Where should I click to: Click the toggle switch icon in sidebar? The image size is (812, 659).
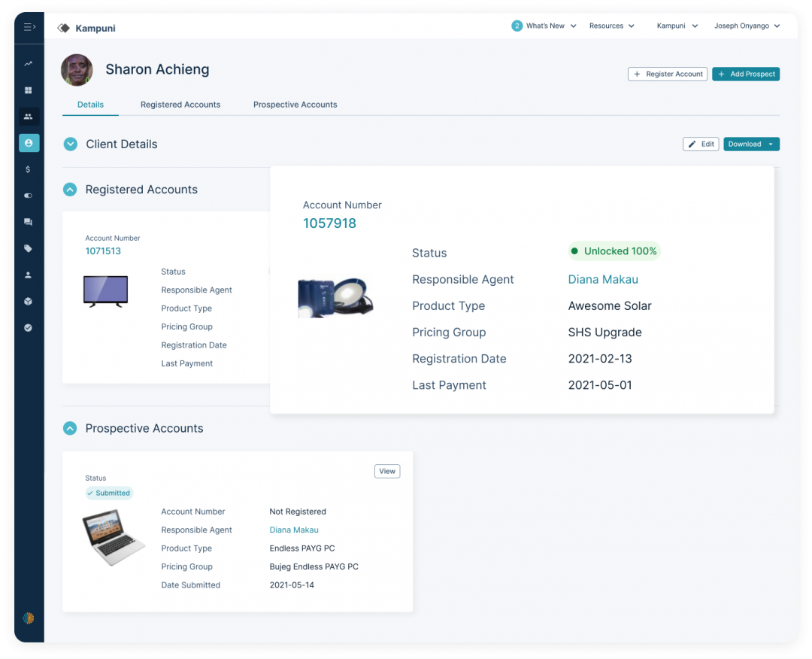pyautogui.click(x=29, y=196)
